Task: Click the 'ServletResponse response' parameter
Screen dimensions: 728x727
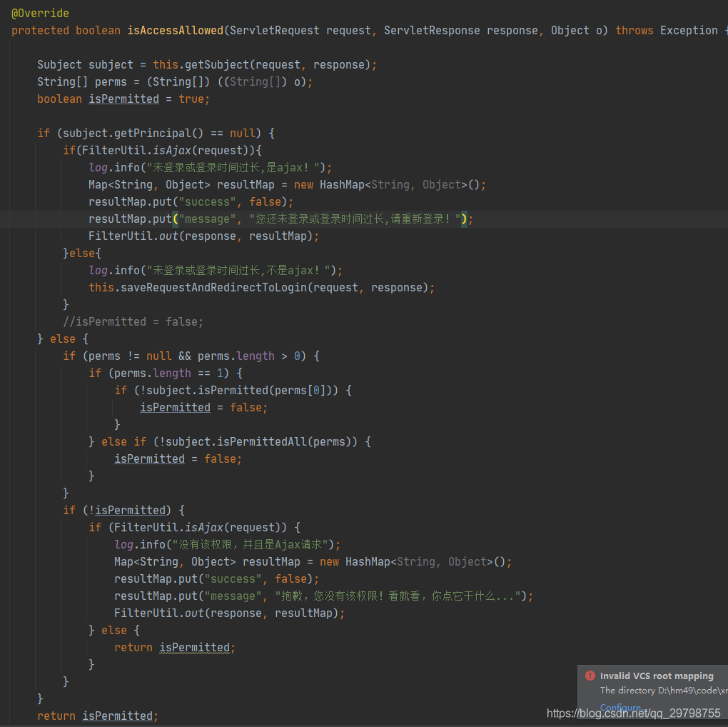Action: click(x=460, y=31)
